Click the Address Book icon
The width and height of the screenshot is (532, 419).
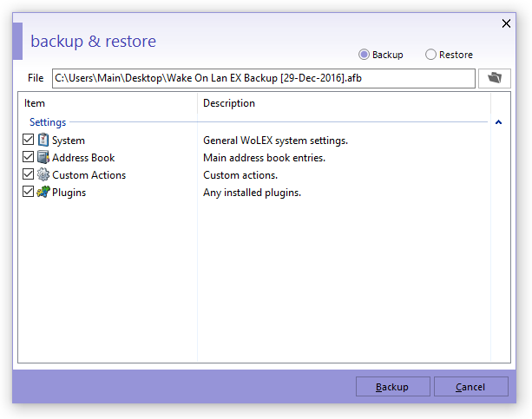[x=43, y=157]
